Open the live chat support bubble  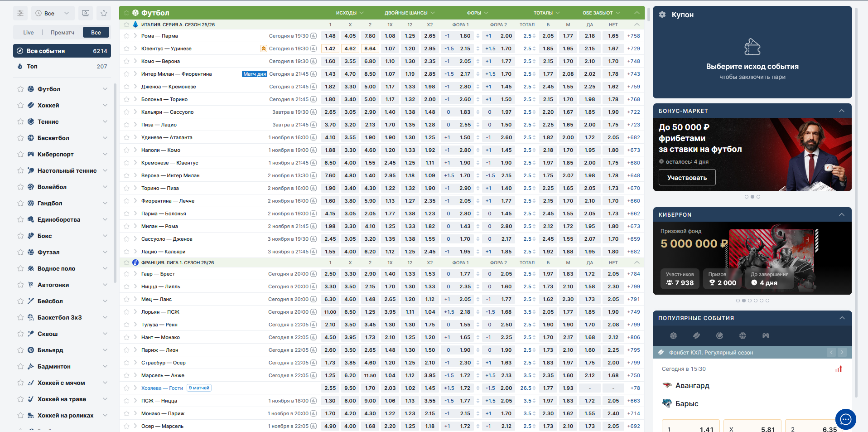845,419
